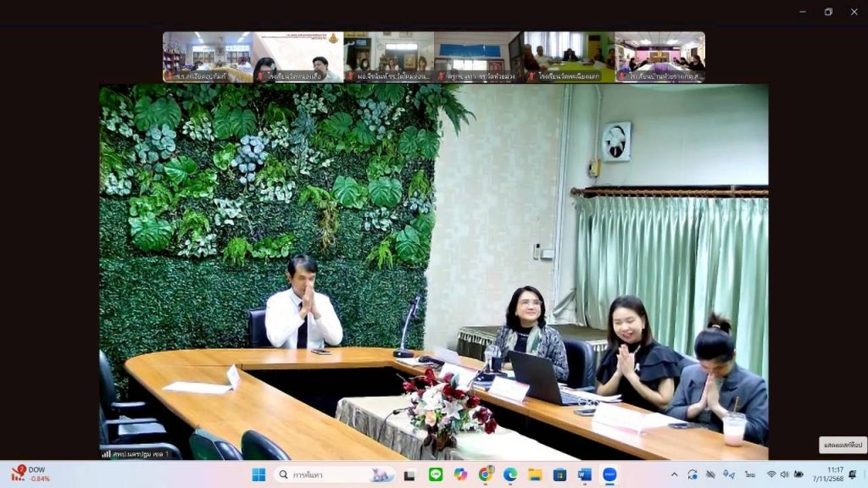
Task: Click the Zoom app taskbar icon
Action: (x=609, y=474)
